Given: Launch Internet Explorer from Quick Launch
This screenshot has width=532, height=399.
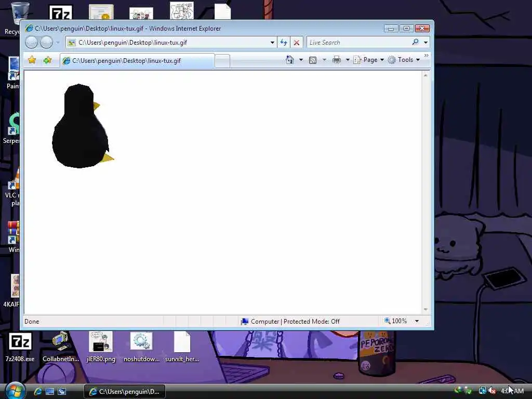Looking at the screenshot, I should (x=37, y=391).
